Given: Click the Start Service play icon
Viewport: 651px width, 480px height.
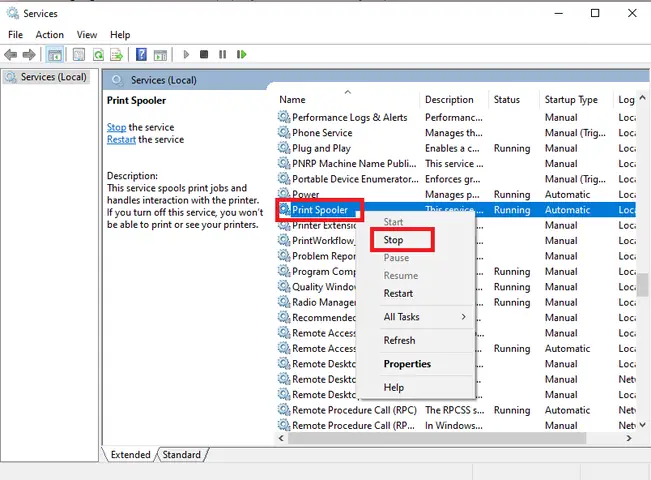Looking at the screenshot, I should 186,54.
